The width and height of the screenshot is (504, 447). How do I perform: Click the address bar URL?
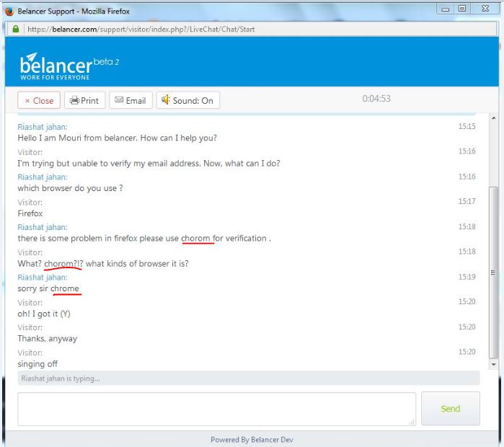pos(141,30)
